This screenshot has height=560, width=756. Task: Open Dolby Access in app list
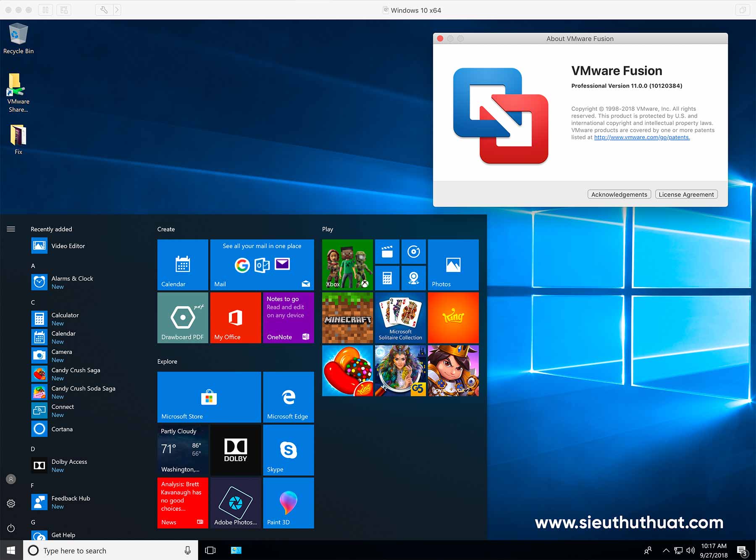(88, 465)
